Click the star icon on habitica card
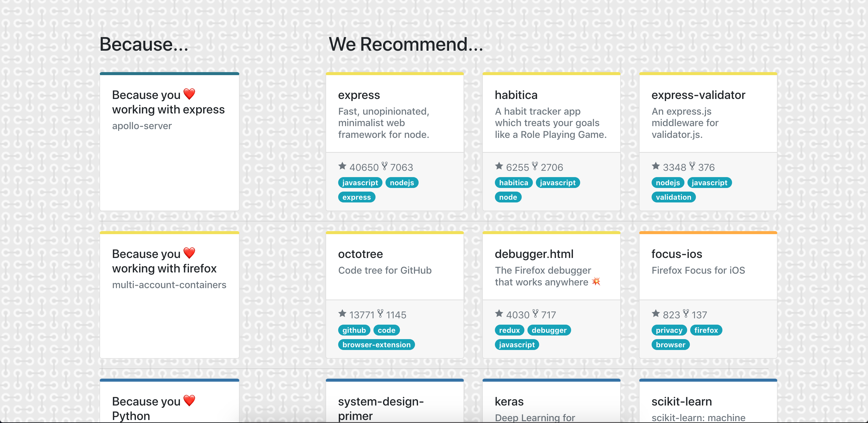This screenshot has height=423, width=868. point(499,166)
